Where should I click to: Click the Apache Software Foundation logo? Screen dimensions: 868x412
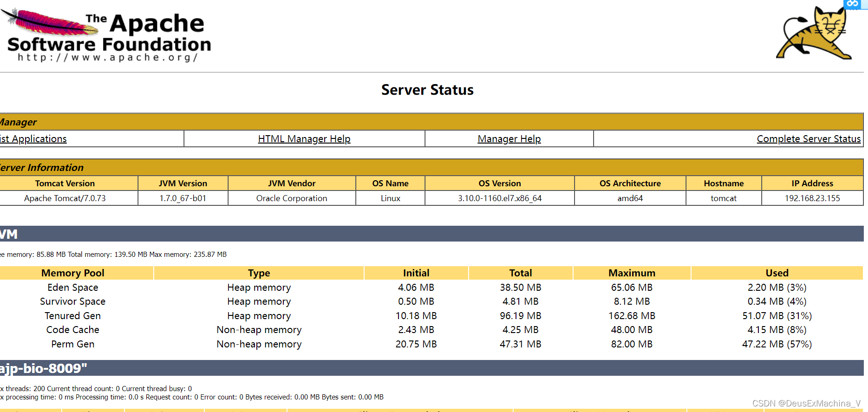click(x=106, y=35)
